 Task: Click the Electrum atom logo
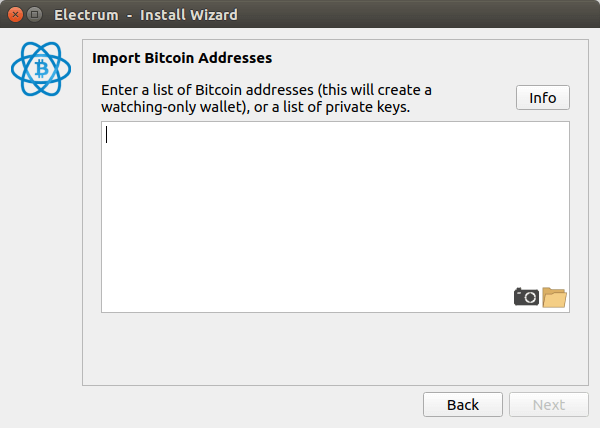pyautogui.click(x=41, y=68)
